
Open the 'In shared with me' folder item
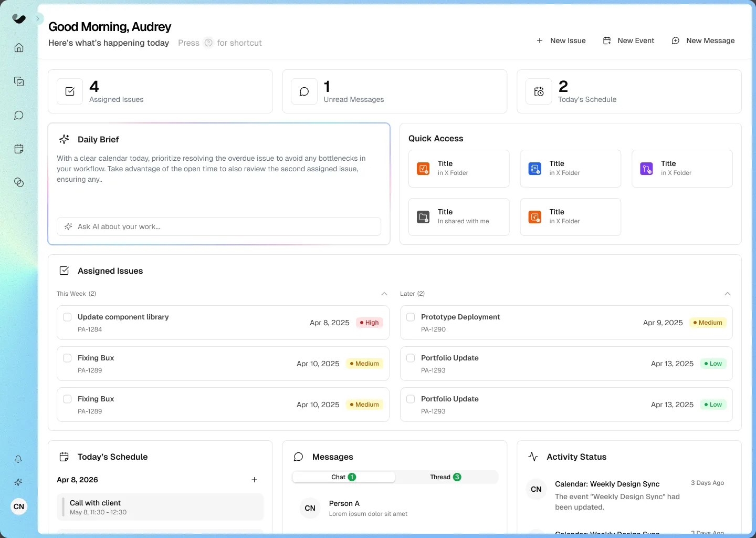[x=459, y=217]
